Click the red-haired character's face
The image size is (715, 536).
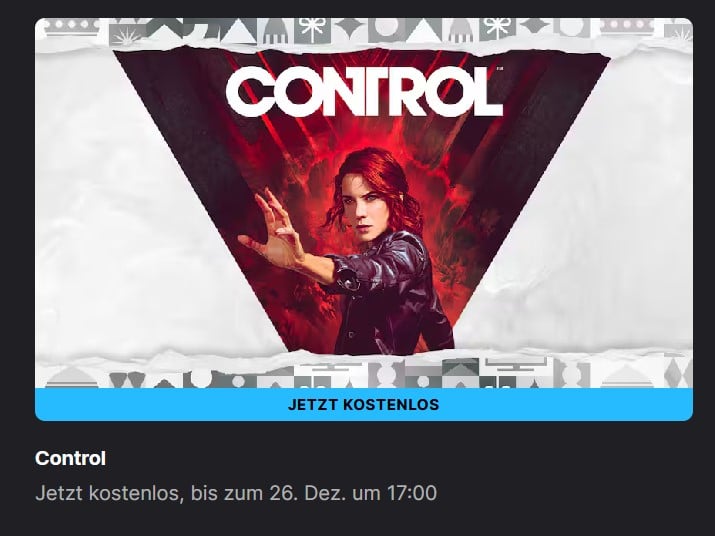[368, 208]
